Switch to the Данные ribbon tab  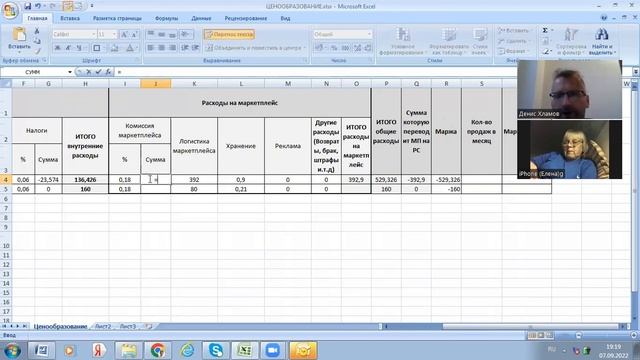click(201, 18)
